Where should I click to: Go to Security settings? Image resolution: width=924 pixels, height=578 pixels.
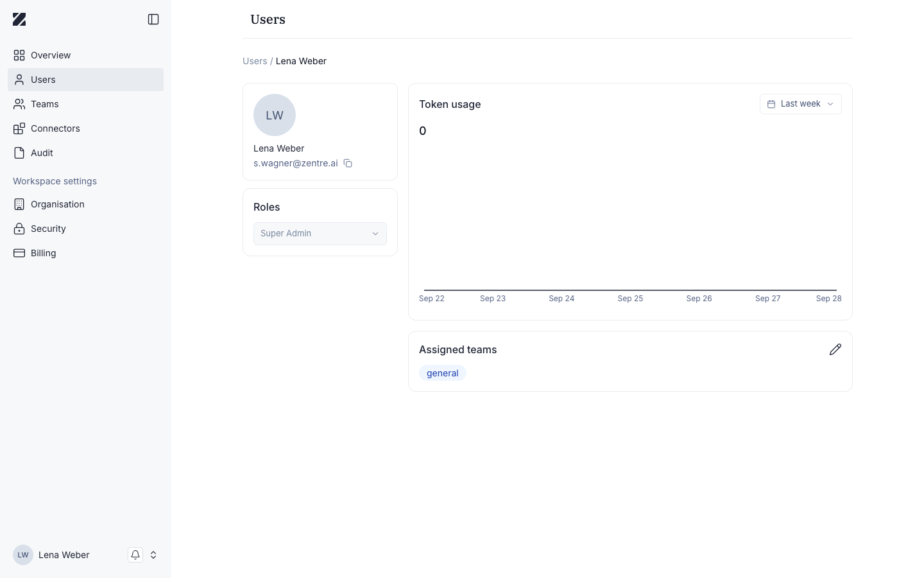tap(85, 229)
